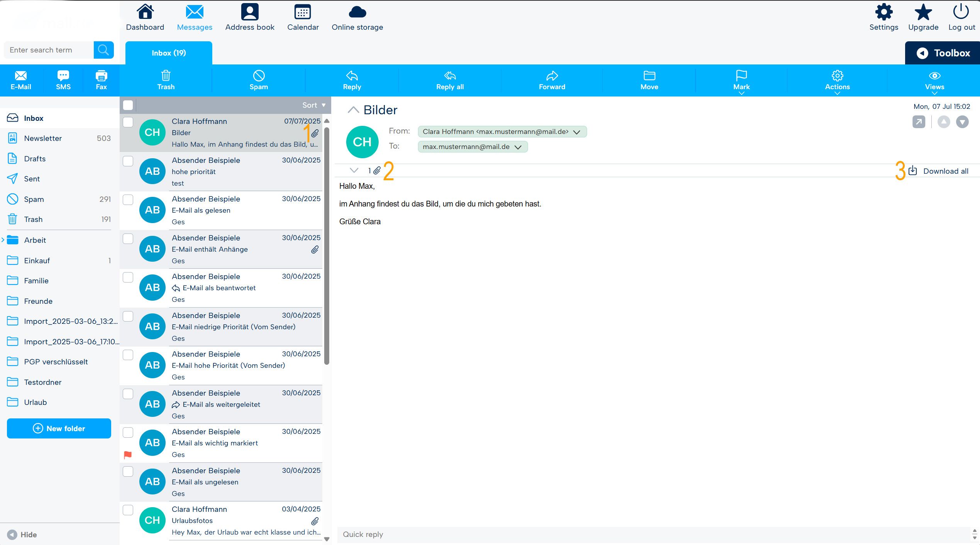Click the Hide sidebar arrow icon
Screen dimensions: 980x545
12,535
